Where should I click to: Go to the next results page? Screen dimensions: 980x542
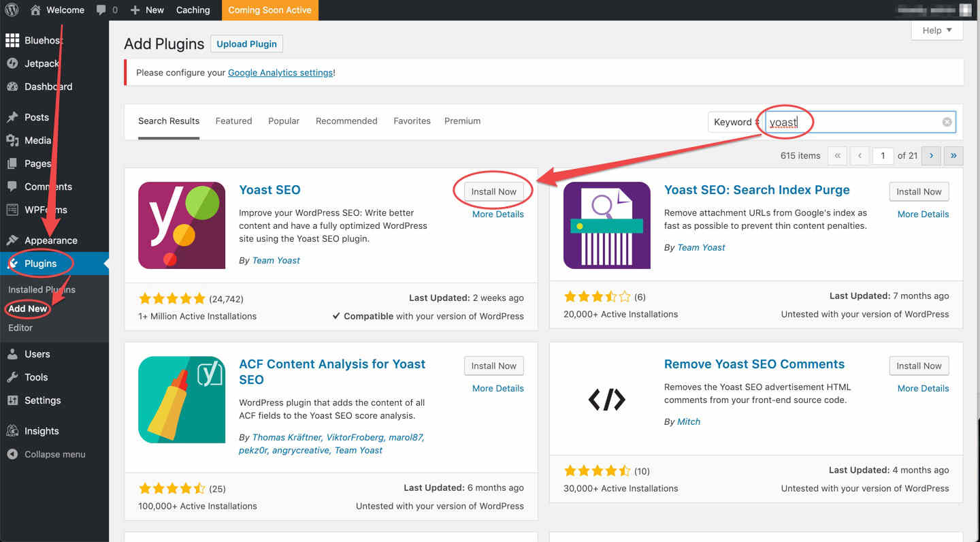point(932,155)
